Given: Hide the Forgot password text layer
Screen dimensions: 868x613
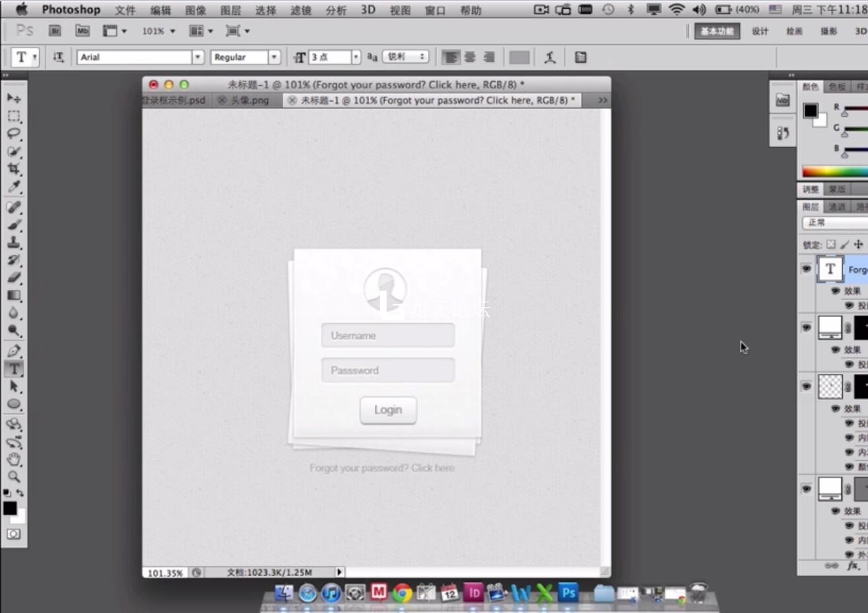Looking at the screenshot, I should (807, 269).
